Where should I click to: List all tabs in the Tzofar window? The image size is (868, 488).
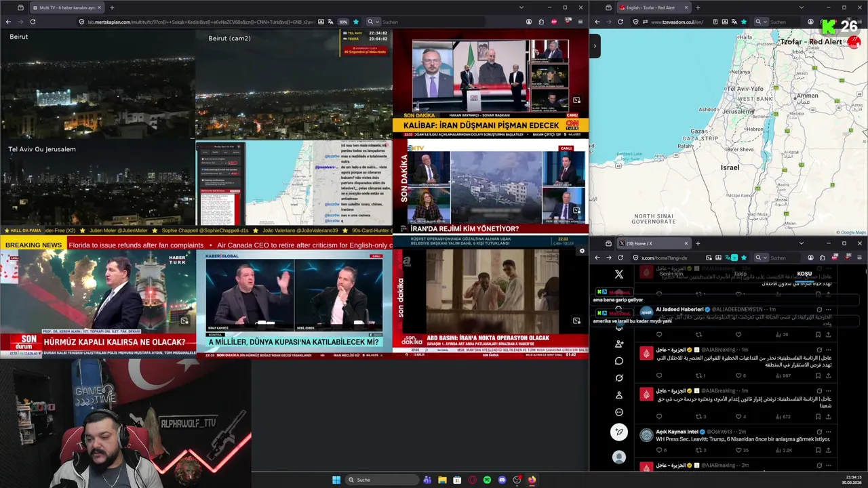[801, 7]
